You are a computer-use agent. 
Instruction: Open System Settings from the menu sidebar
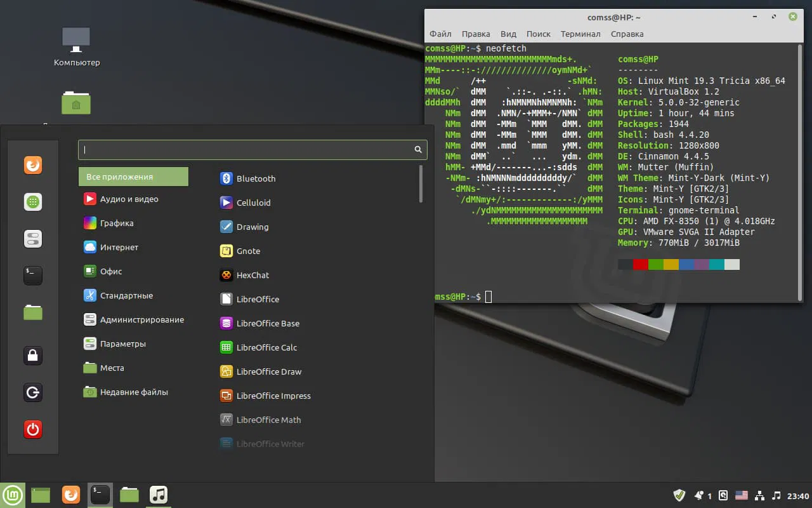click(32, 239)
